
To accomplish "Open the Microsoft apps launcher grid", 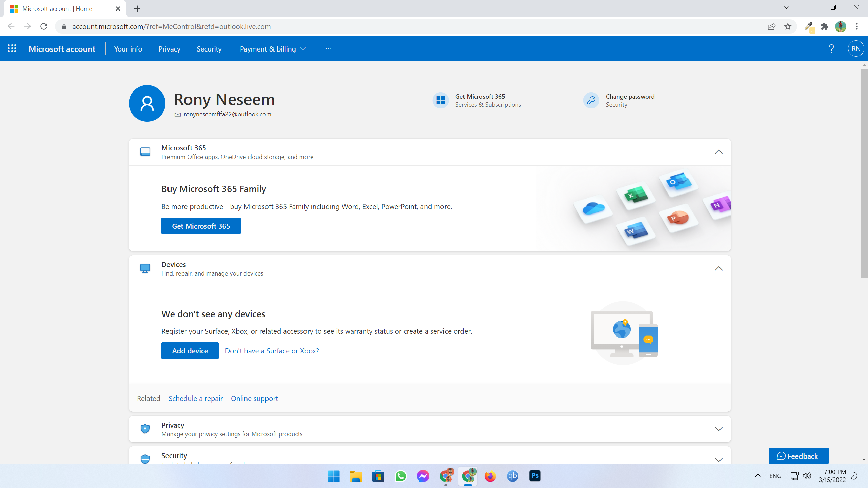I will 12,48.
